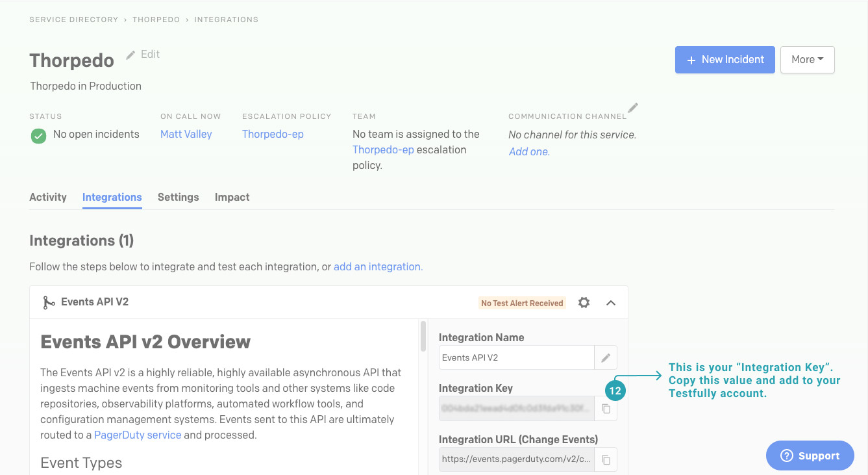Click the Events API V2 branch icon

(49, 302)
